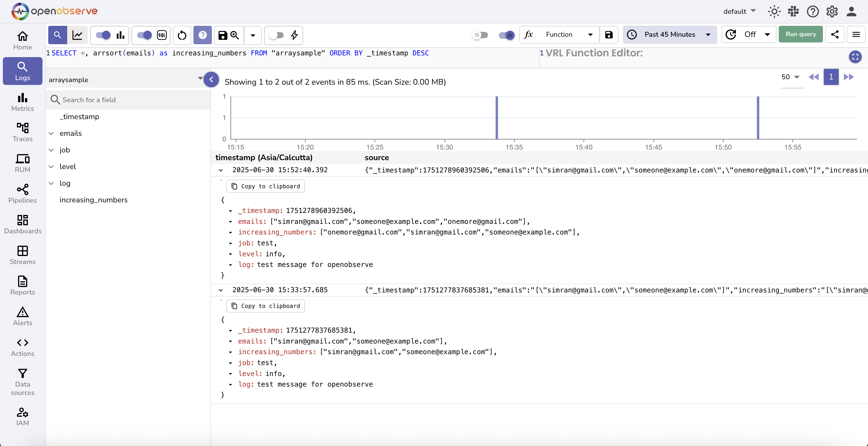Click histogram bar near 15:52
This screenshot has height=446, width=868.
(x=757, y=118)
